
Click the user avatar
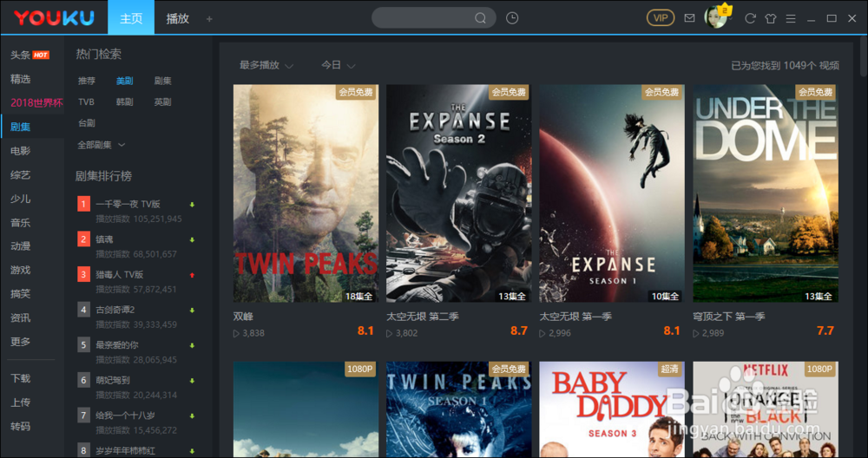click(715, 17)
